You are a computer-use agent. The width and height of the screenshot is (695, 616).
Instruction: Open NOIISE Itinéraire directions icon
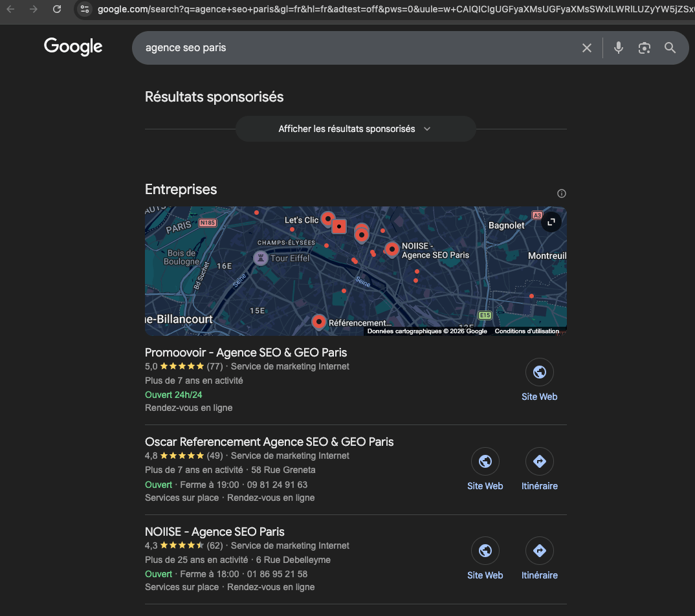click(540, 551)
